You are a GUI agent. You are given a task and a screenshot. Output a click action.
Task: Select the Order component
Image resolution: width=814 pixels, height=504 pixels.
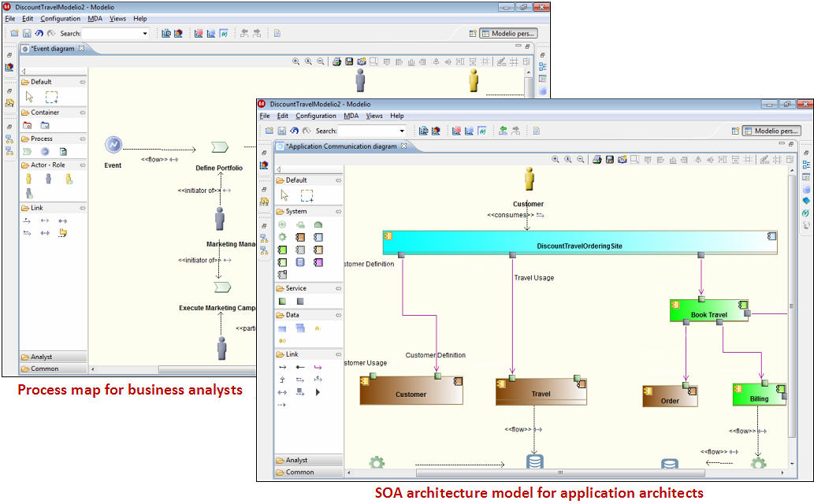670,397
